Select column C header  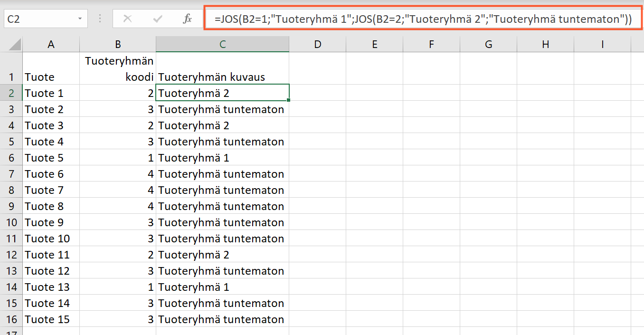222,45
